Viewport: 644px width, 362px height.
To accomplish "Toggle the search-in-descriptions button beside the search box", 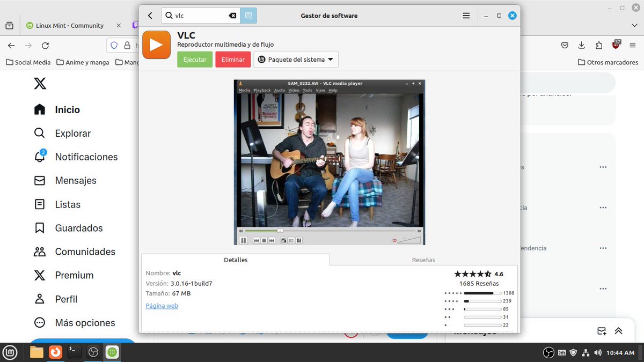I will (248, 16).
